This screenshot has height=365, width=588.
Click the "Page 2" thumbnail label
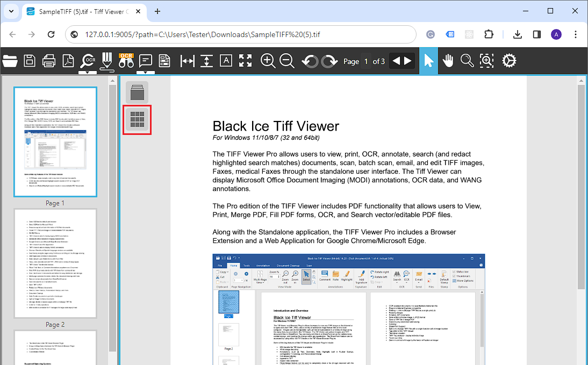pyautogui.click(x=55, y=325)
